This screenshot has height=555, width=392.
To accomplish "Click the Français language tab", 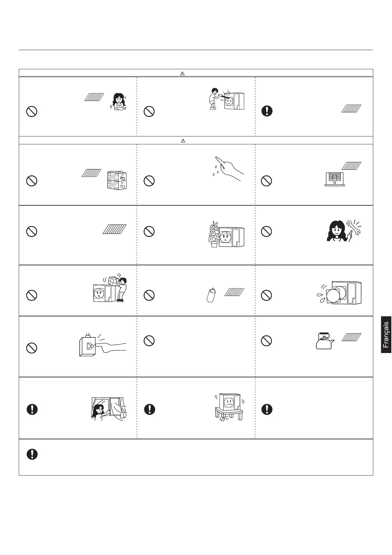I will pos(386,335).
